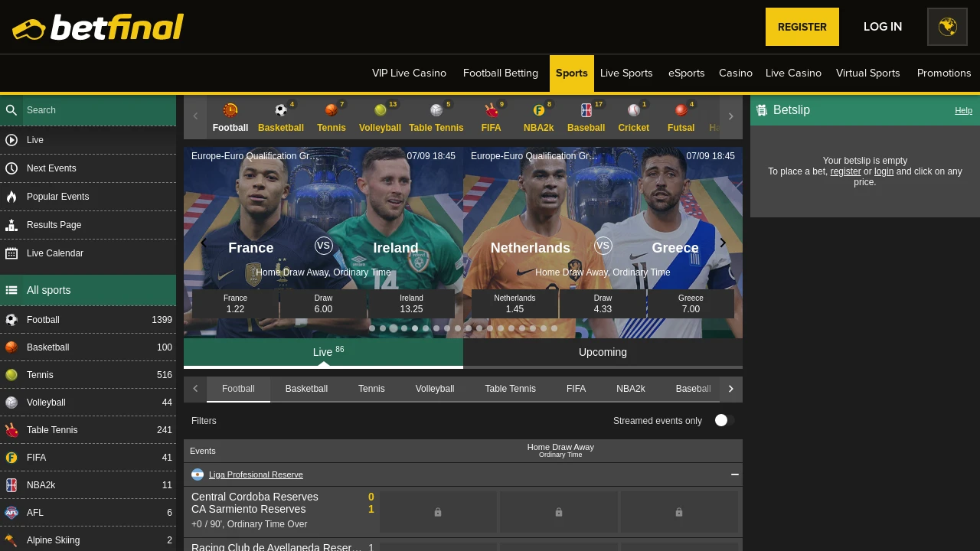Show previous featured match banner
Screen dimensions: 980x551
204,243
